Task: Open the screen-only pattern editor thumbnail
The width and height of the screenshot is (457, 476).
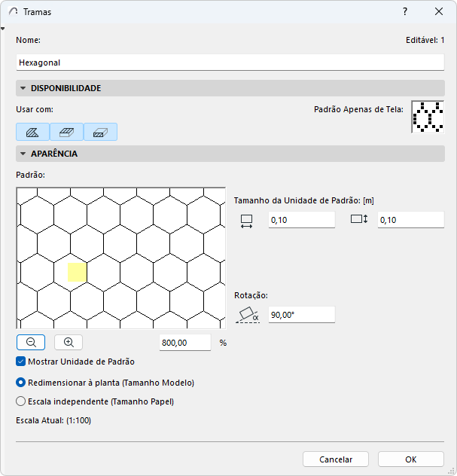Action: point(428,117)
